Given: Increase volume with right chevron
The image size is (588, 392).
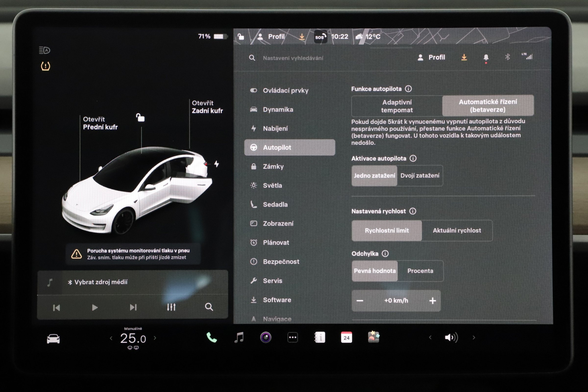Looking at the screenshot, I should [x=474, y=337].
